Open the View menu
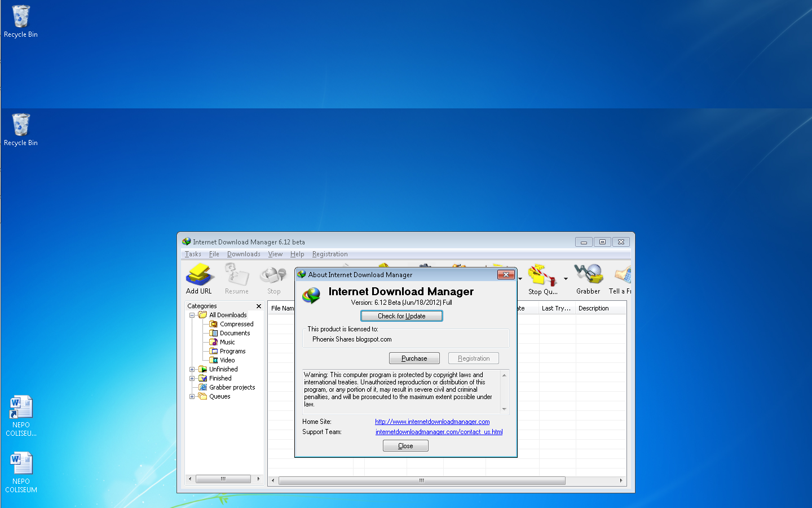This screenshot has height=508, width=812. coord(275,254)
